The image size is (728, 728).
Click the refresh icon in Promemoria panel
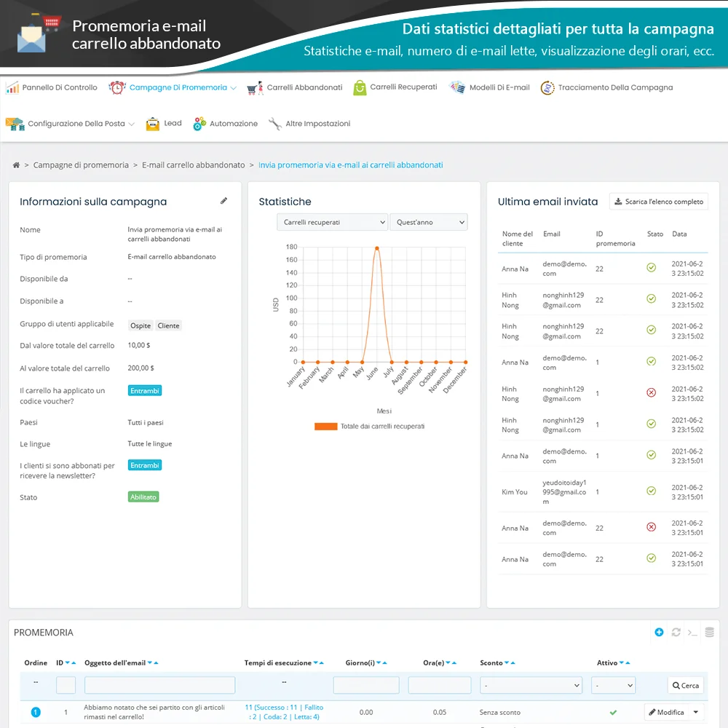point(676,633)
